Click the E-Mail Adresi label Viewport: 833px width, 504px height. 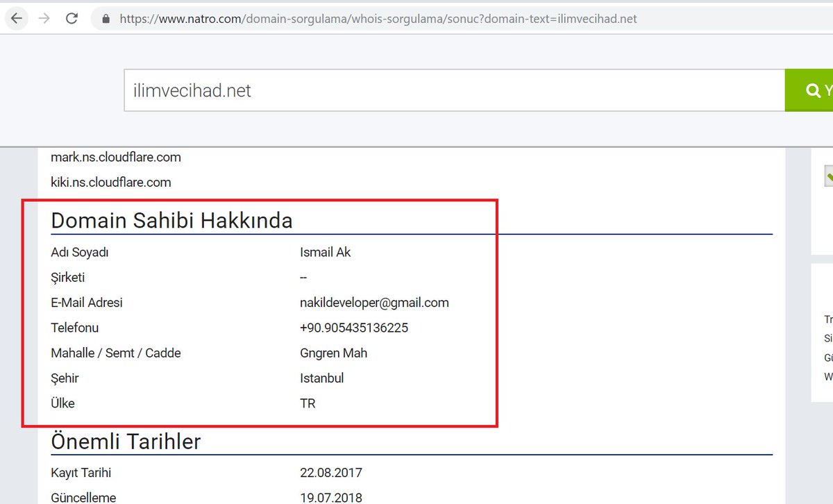87,303
